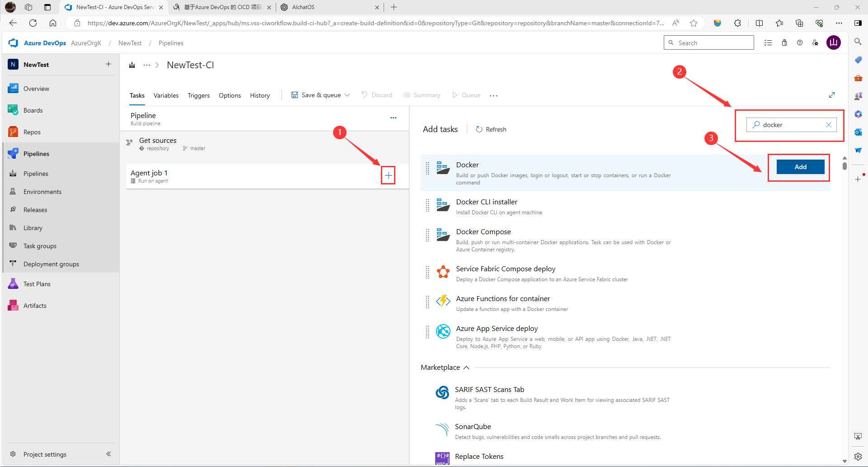The width and height of the screenshot is (868, 467).
Task: Open the help icon in header
Action: pyautogui.click(x=800, y=43)
